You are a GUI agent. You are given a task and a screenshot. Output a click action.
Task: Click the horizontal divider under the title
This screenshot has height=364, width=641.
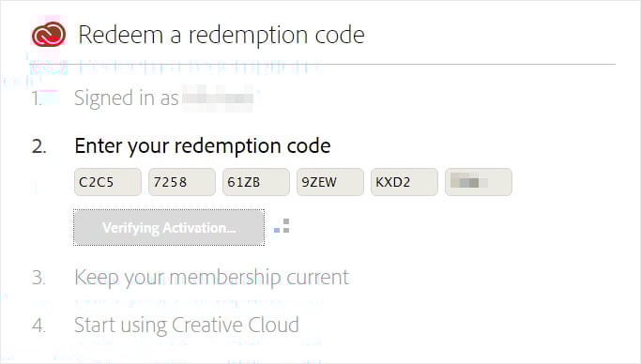(x=322, y=64)
